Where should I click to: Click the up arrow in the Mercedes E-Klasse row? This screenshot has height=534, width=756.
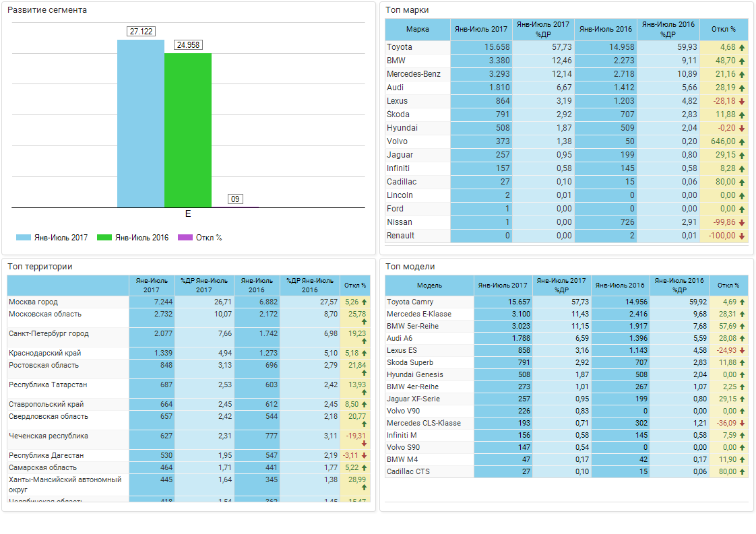click(x=742, y=314)
